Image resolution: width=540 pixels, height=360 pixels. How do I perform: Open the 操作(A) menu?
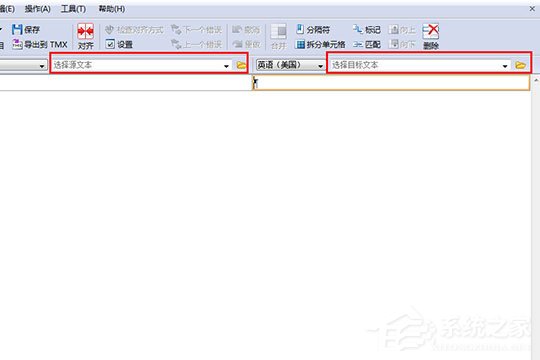[x=38, y=9]
